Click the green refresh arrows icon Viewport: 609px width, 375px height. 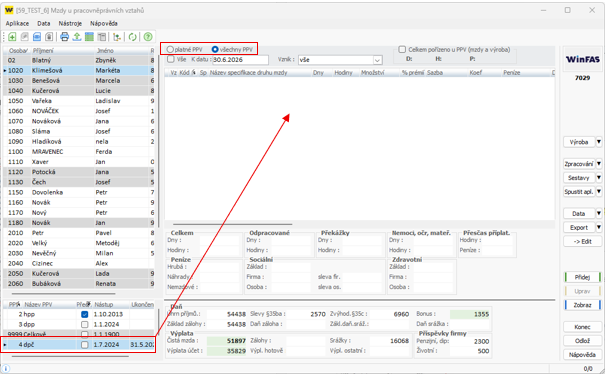pyautogui.click(x=132, y=37)
